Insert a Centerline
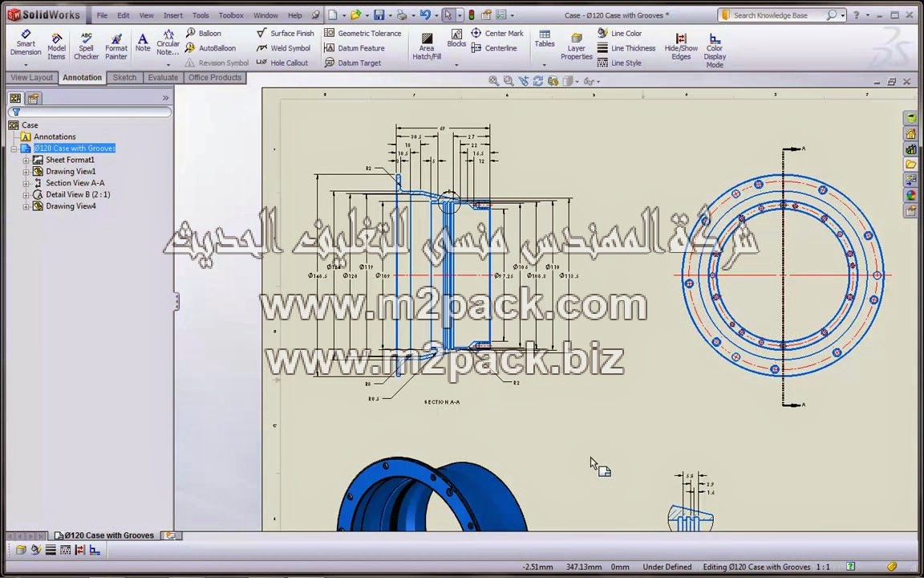924x578 pixels. pos(494,48)
